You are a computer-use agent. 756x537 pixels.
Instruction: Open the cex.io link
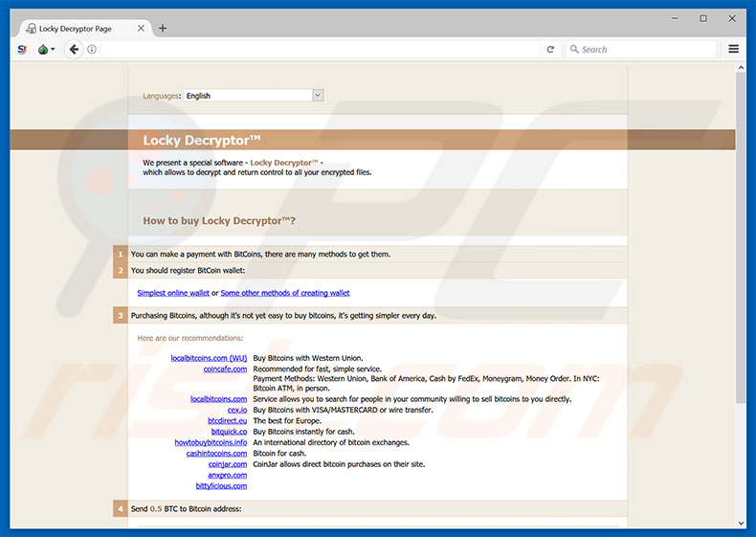(237, 410)
